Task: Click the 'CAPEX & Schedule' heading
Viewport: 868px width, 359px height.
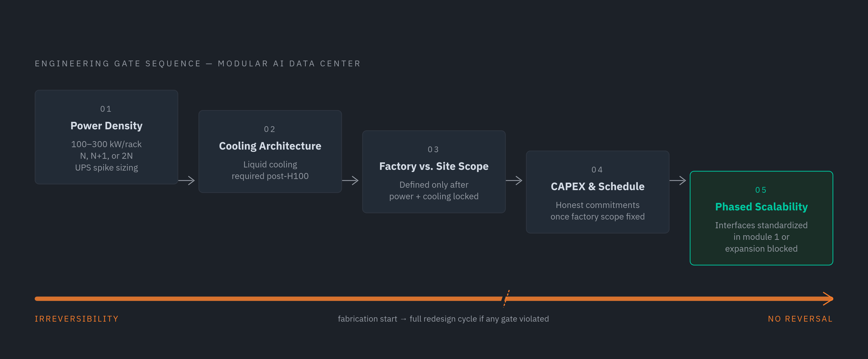Action: [598, 186]
